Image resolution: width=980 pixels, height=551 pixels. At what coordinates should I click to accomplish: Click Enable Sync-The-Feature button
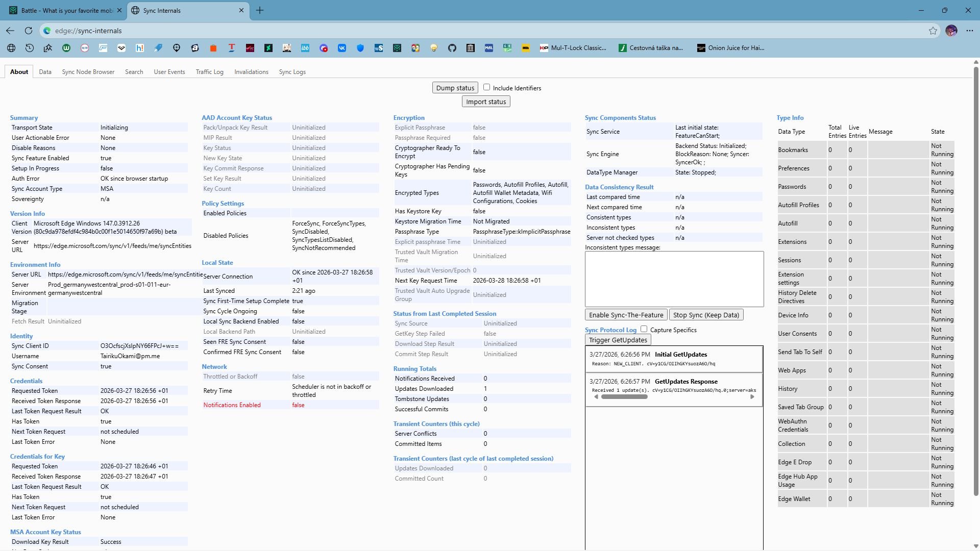point(626,315)
